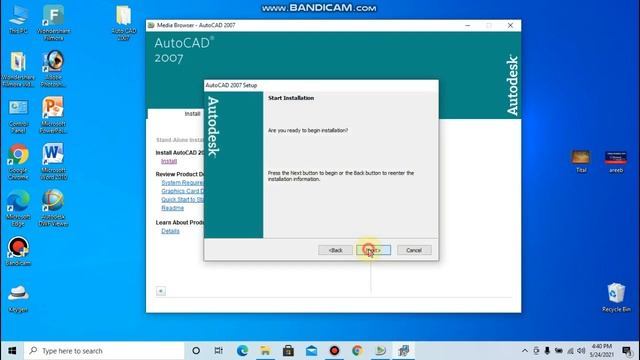
Task: Open Control Panel desktop icon
Action: point(18,116)
